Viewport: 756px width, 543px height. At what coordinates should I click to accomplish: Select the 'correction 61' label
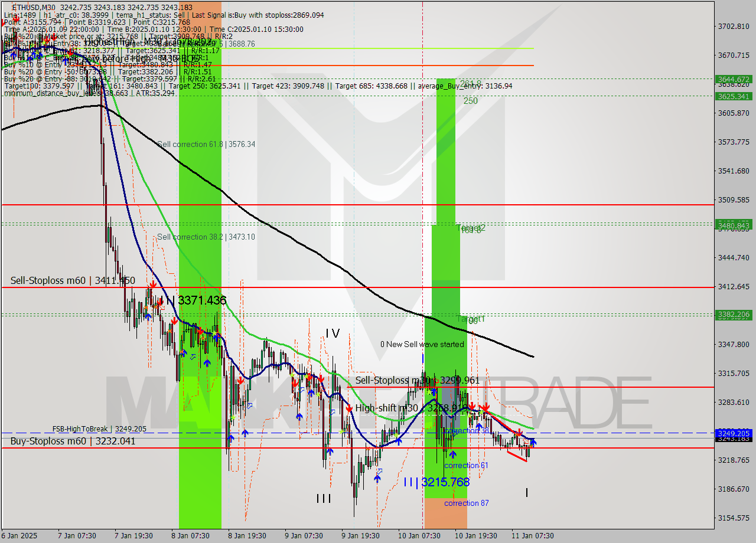[x=466, y=465]
